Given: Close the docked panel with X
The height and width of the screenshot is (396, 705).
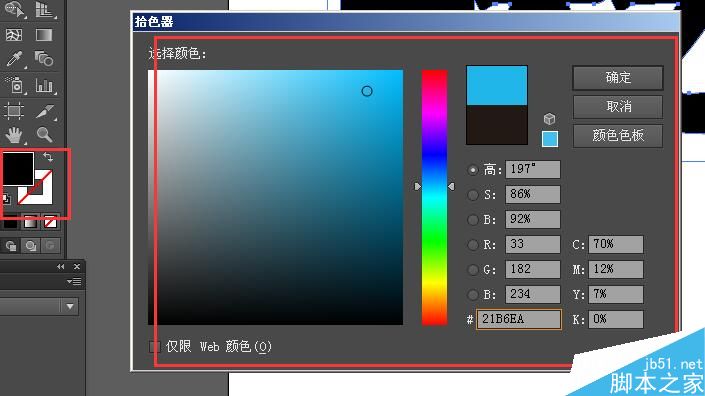Looking at the screenshot, I should point(77,267).
